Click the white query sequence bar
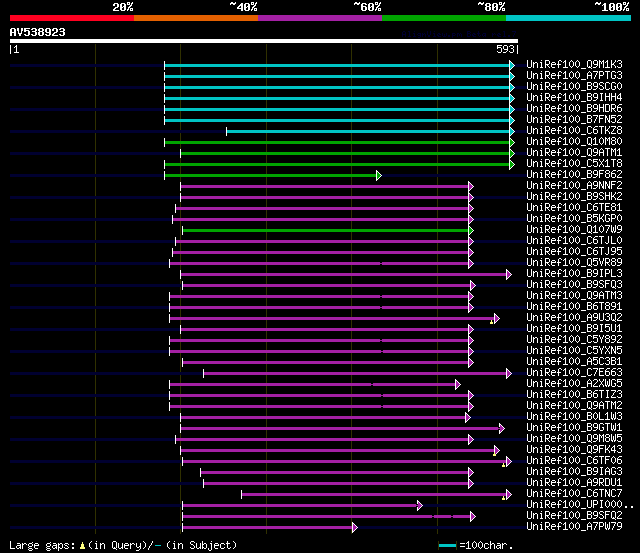Screen dimensions: 640x553 tap(264, 41)
